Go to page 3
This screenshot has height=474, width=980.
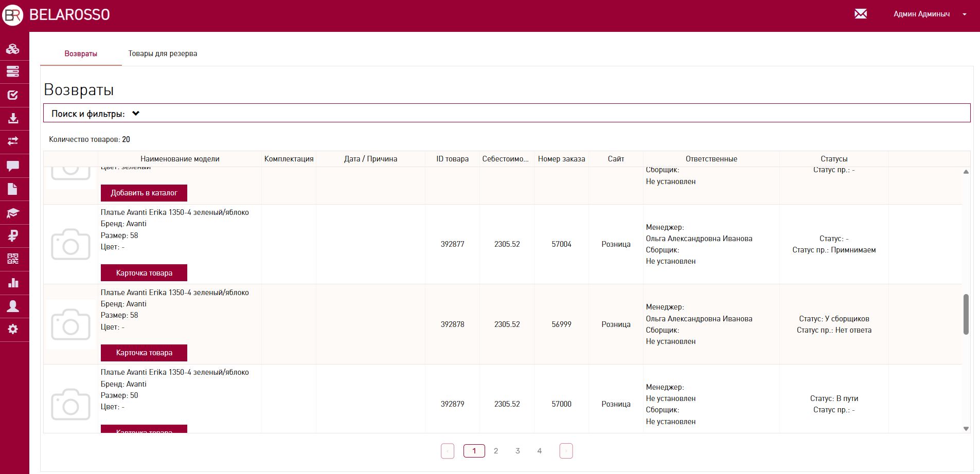[x=518, y=451]
